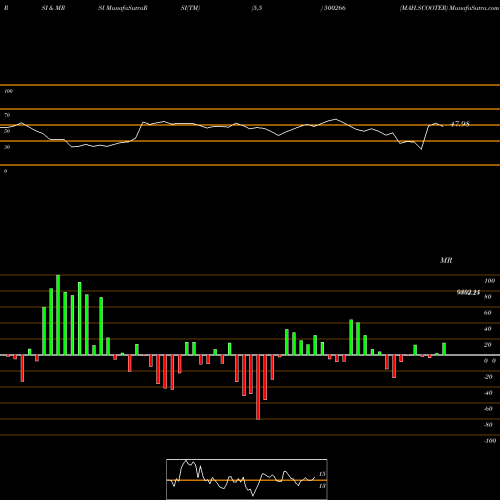The image size is (500, 500).
Task: Click the MR axis label -20
Action: (488, 377)
